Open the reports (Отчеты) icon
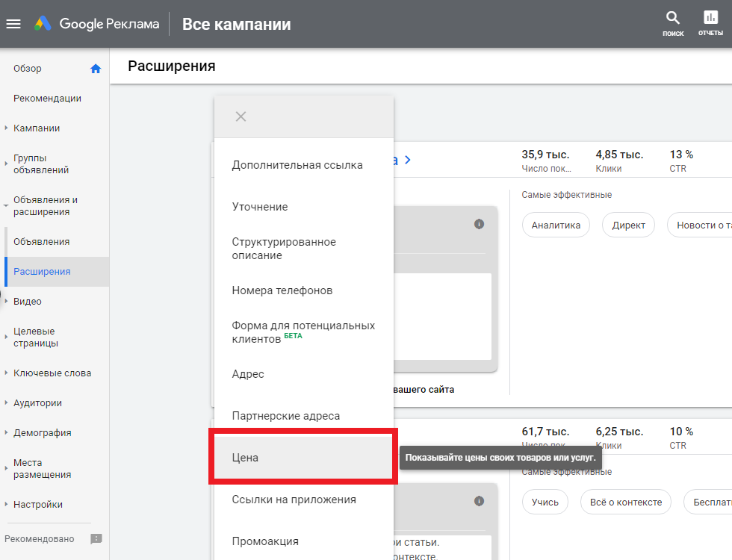This screenshot has width=732, height=560. (x=710, y=19)
